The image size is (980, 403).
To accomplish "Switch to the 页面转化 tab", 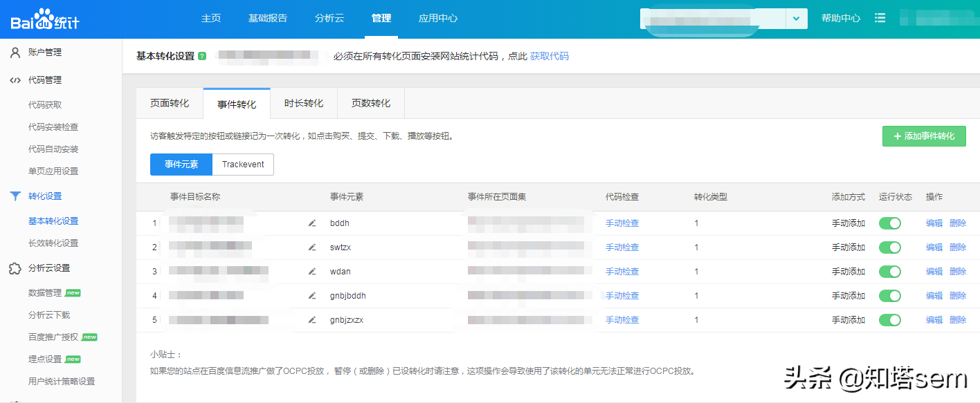I will click(170, 103).
